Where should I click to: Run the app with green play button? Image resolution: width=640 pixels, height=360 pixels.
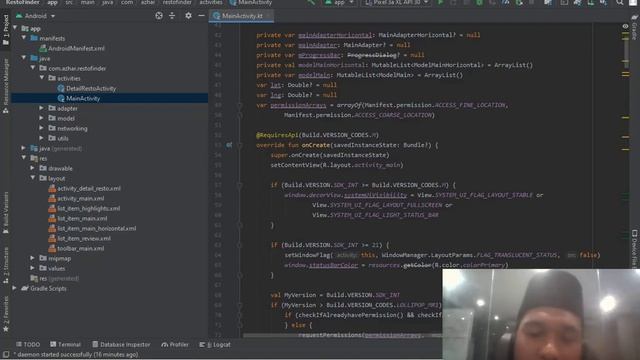pos(440,2)
